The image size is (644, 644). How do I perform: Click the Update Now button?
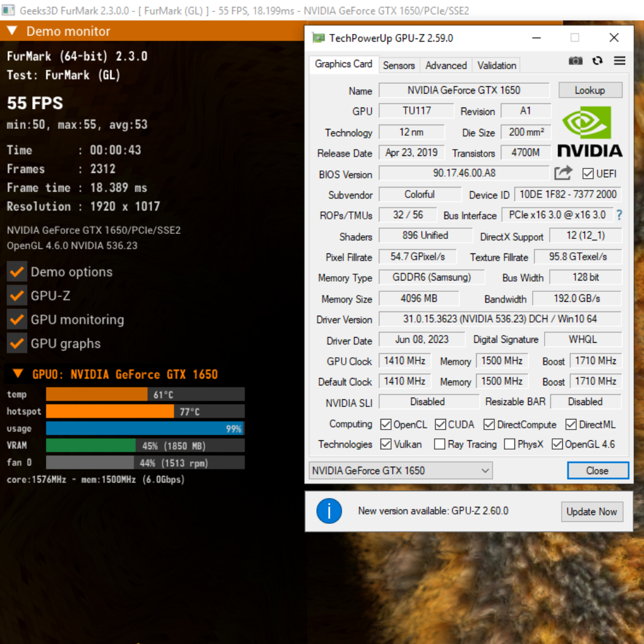pos(592,511)
